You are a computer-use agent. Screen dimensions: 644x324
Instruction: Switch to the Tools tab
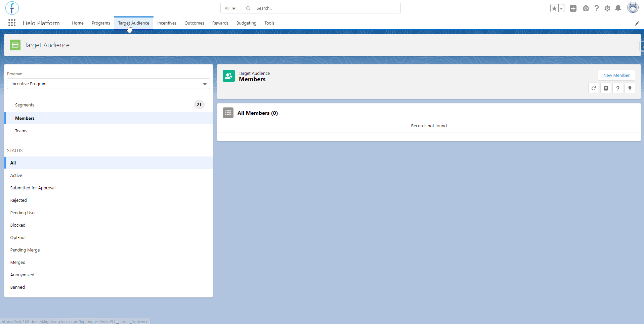pyautogui.click(x=269, y=23)
